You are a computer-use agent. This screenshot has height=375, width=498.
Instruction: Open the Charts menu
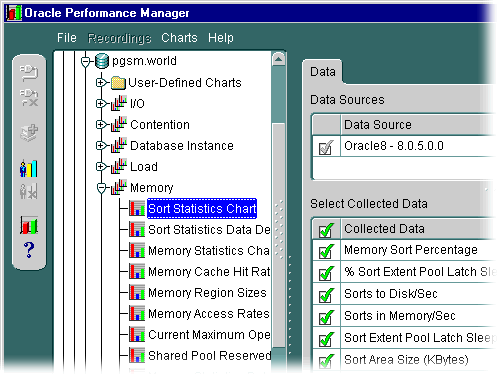pos(179,38)
